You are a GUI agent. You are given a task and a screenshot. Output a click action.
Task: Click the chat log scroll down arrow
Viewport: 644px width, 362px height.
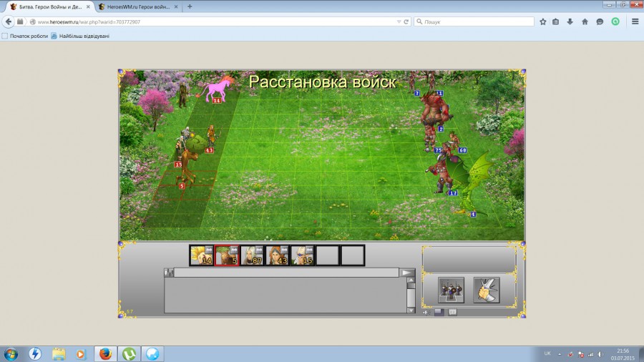pyautogui.click(x=411, y=310)
